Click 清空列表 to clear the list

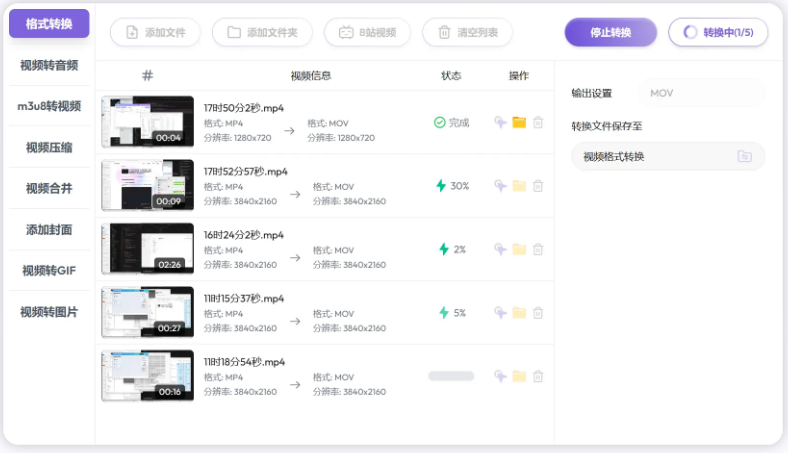[467, 33]
